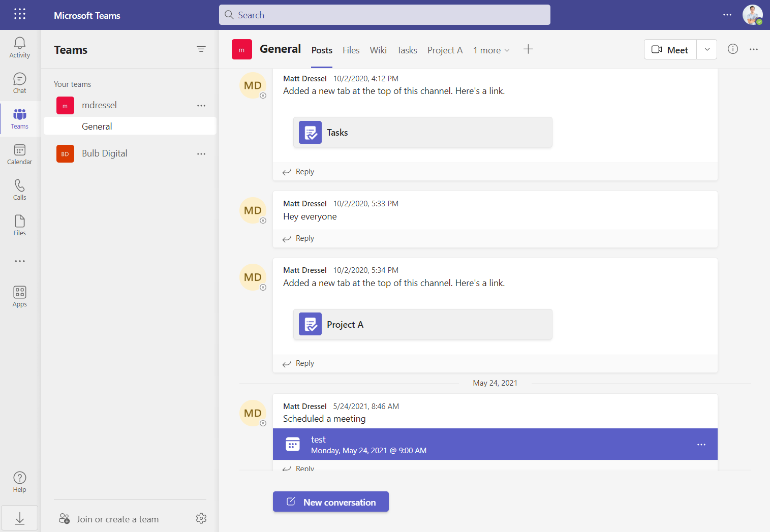
Task: Click the 'Your teams' heading
Action: pos(73,84)
